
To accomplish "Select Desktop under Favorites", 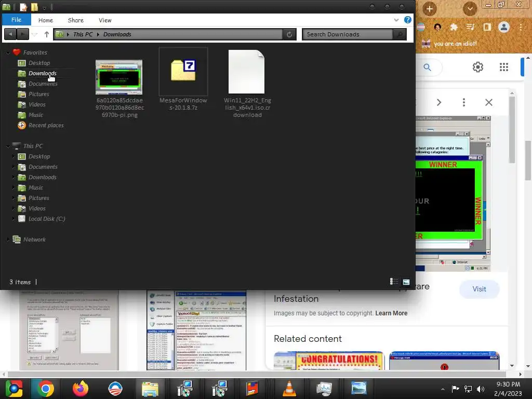I will tap(39, 63).
